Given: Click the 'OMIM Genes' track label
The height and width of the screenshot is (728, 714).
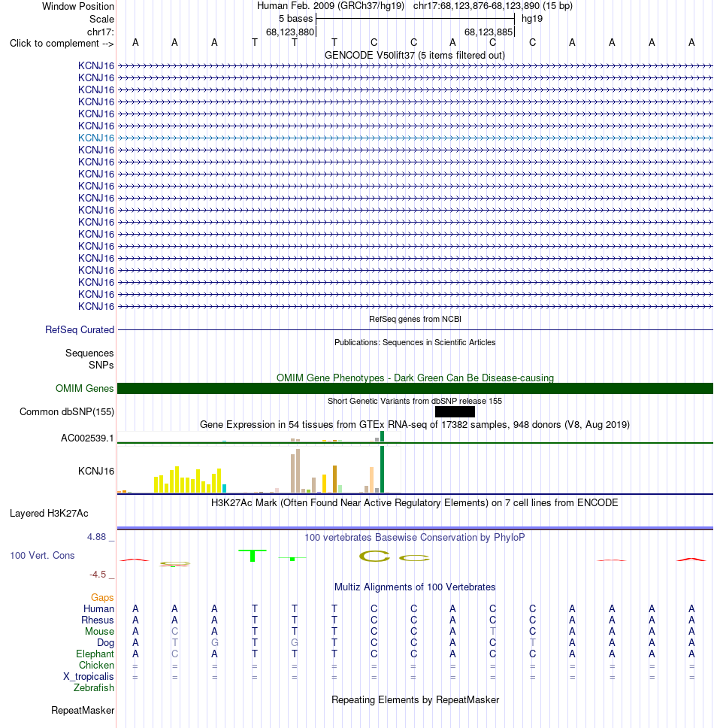Looking at the screenshot, I should 84,388.
